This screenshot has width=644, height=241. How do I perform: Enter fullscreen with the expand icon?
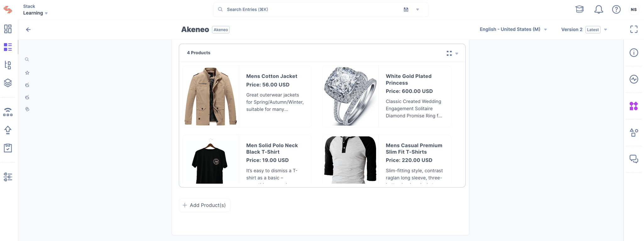634,30
